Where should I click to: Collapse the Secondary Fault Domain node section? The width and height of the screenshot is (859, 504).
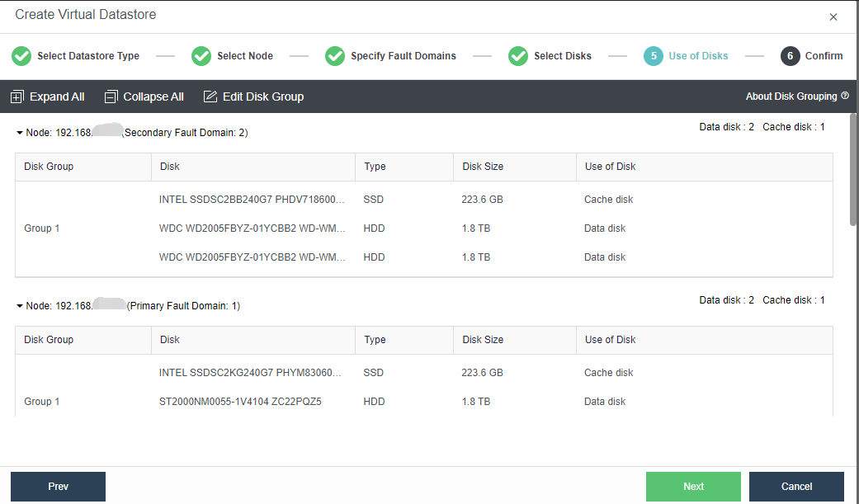pos(20,133)
